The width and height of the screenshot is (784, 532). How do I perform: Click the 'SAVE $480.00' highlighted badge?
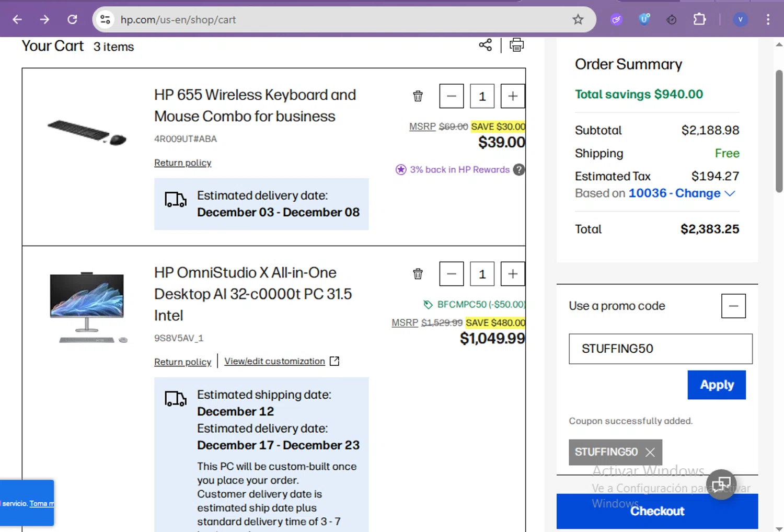[495, 323]
